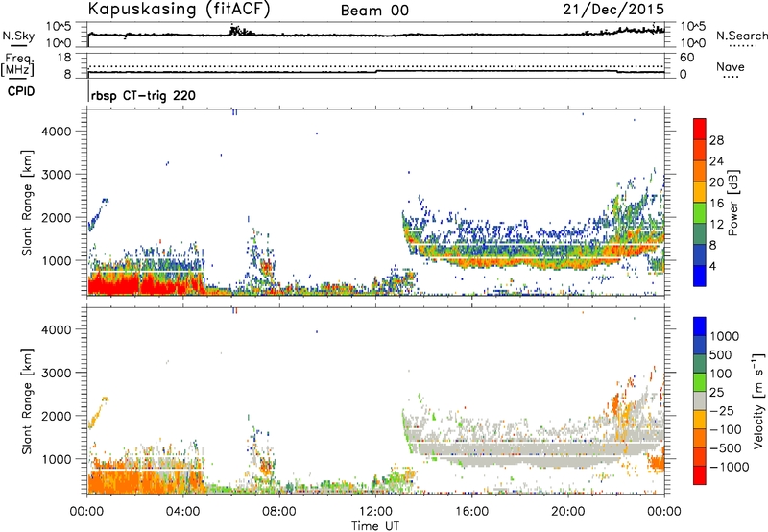Click the '16:00' time axis label
This screenshot has height=532, width=768.
click(471, 512)
